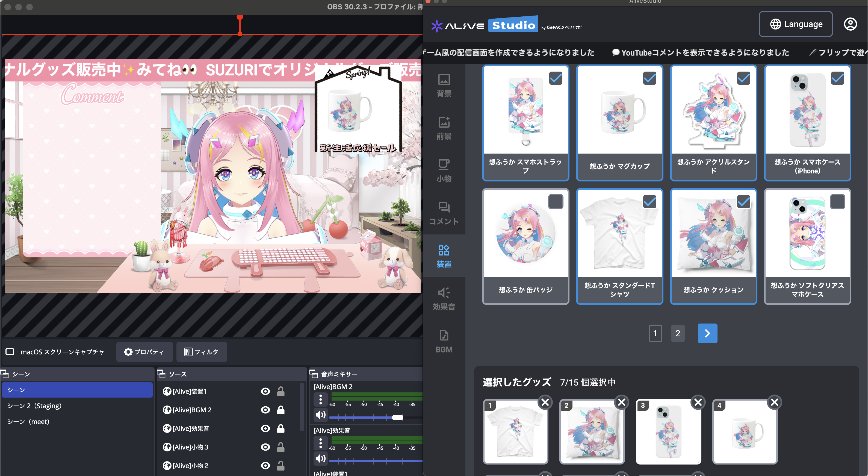Mute the [Alive]BGM 2 speaker icon
Viewport: 868px width, 476px height.
click(320, 415)
